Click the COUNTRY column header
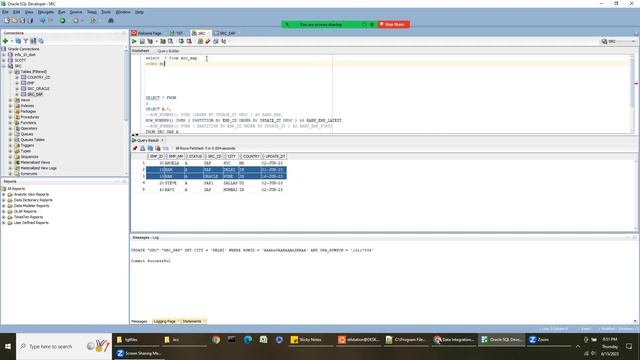Image resolution: width=640 pixels, height=360 pixels. pos(251,156)
